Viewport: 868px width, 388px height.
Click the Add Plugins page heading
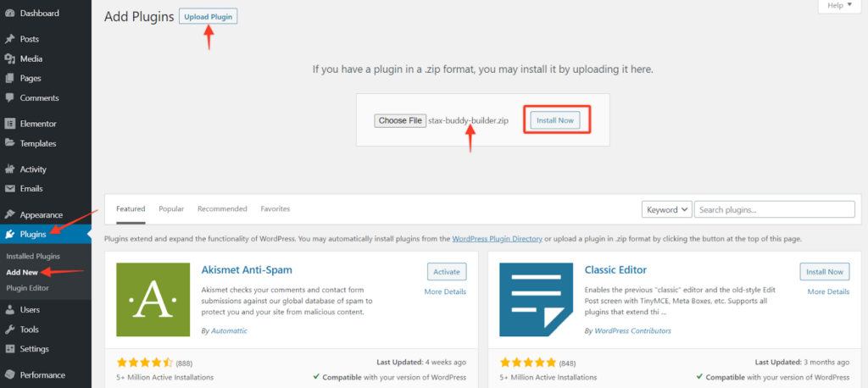click(x=139, y=17)
